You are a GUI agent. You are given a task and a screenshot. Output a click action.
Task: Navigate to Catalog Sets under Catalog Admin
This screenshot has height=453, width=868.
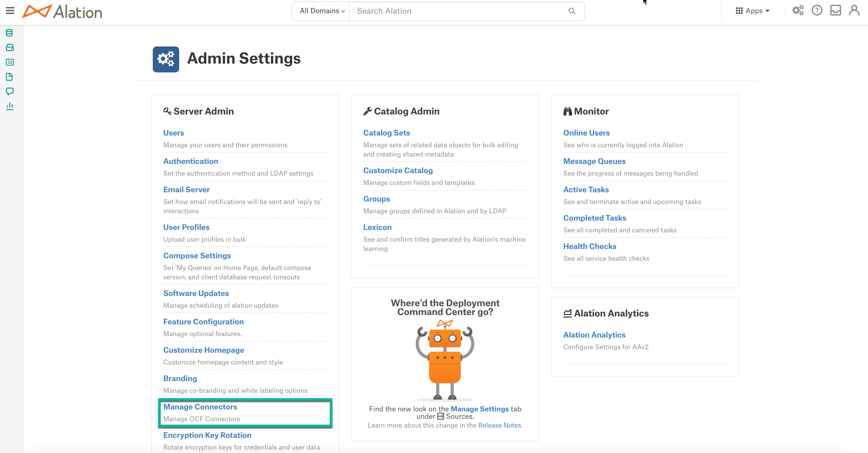pyautogui.click(x=386, y=133)
